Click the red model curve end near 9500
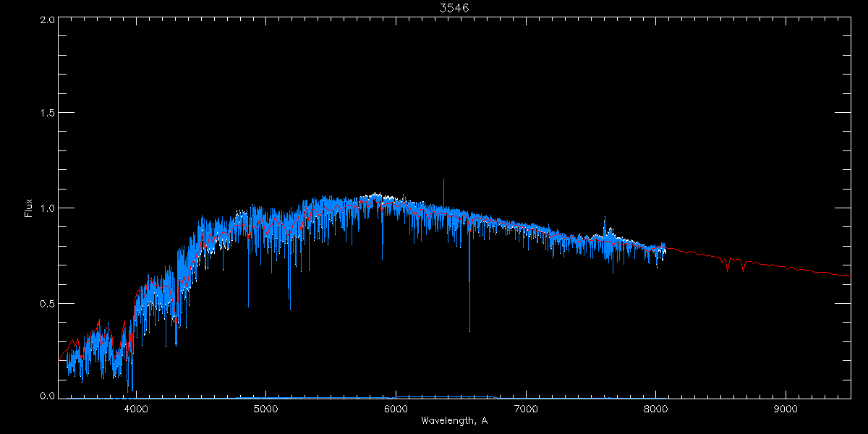This screenshot has width=868, height=434. (846, 275)
